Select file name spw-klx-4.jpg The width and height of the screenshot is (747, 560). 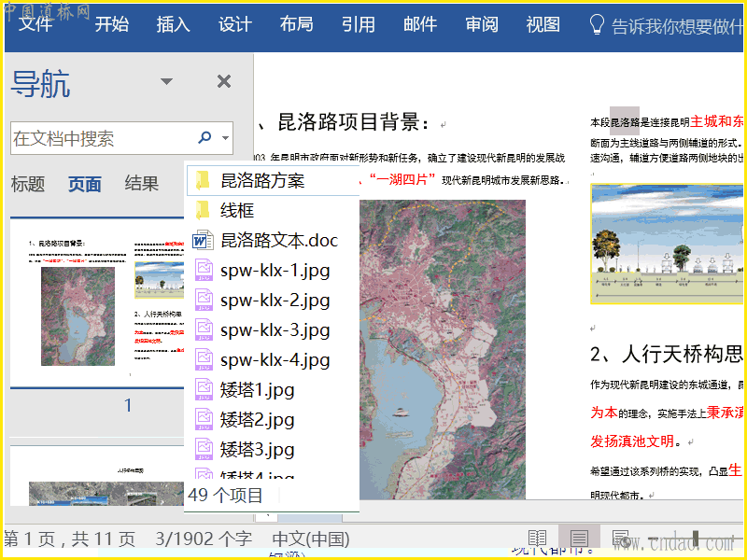275,360
